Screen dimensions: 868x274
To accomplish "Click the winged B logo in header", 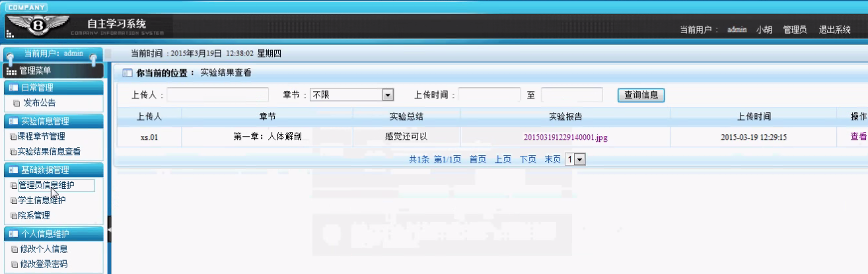I will [x=37, y=26].
